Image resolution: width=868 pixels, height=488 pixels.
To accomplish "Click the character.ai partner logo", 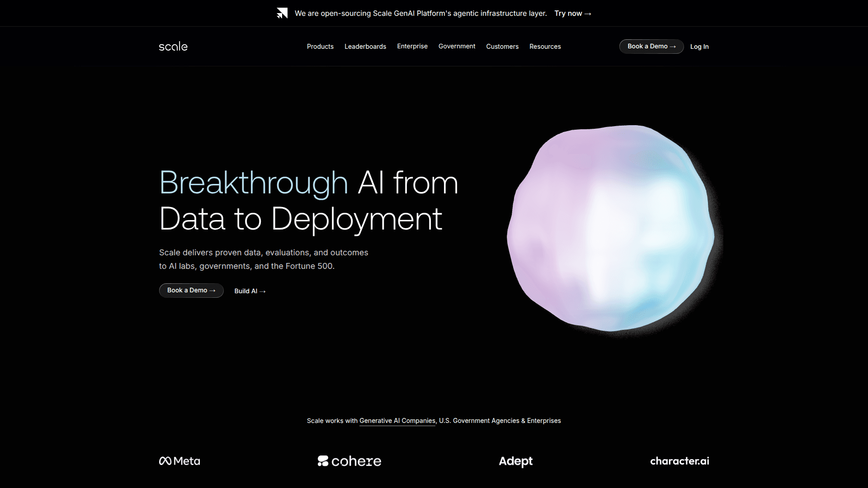I will pos(679,461).
